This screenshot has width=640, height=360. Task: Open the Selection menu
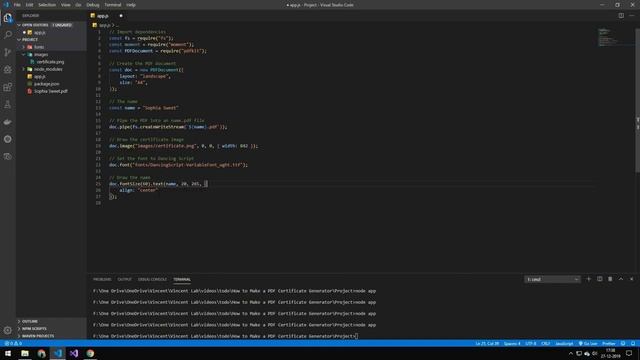(x=47, y=5)
